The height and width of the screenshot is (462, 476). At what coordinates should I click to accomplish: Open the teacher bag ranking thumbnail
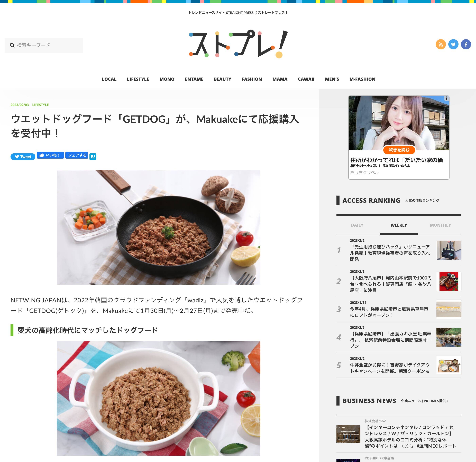coord(449,250)
